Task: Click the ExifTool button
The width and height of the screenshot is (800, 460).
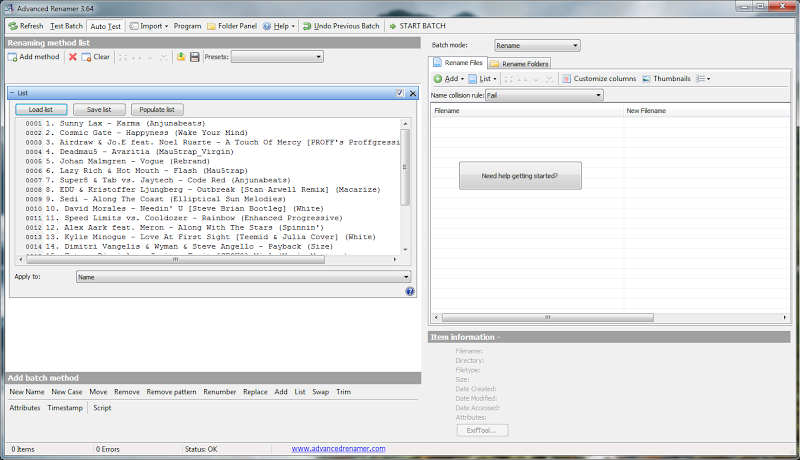Action: (x=482, y=430)
